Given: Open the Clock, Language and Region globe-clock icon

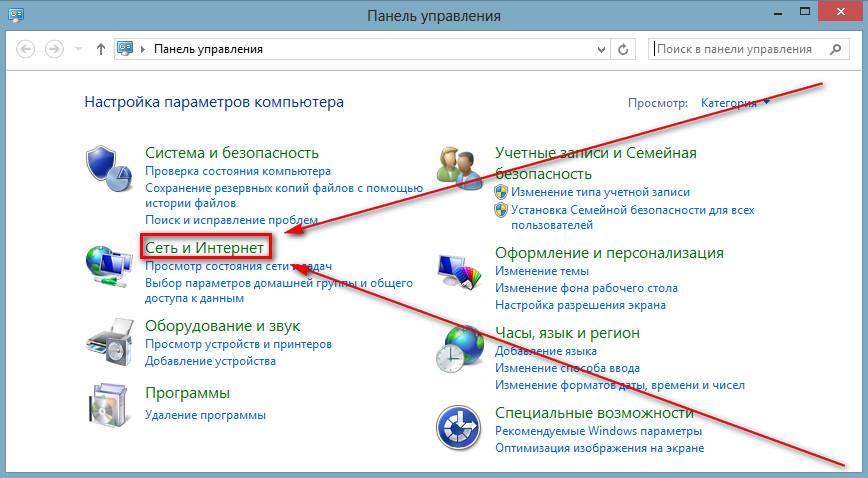Looking at the screenshot, I should pyautogui.click(x=459, y=349).
